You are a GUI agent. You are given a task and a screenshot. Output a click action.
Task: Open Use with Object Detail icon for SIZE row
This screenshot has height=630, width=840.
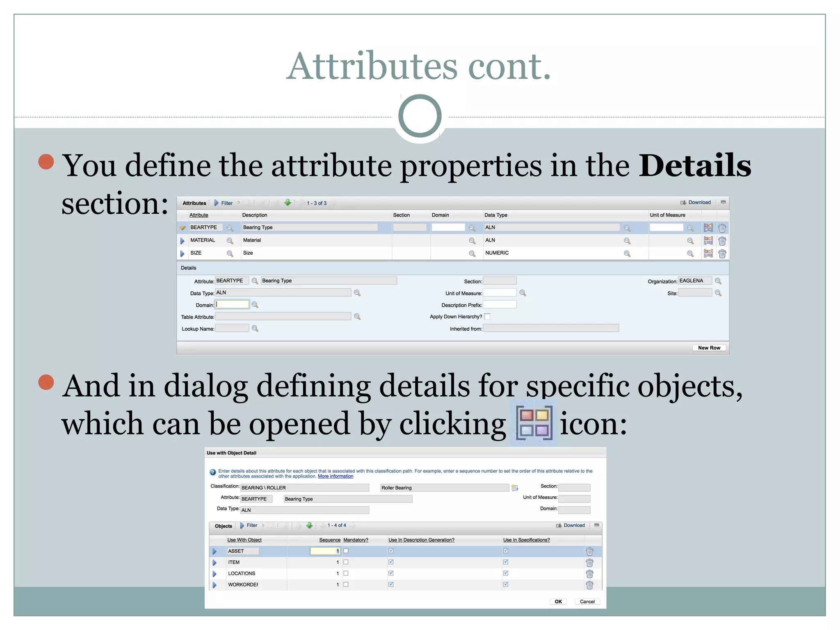(708, 253)
